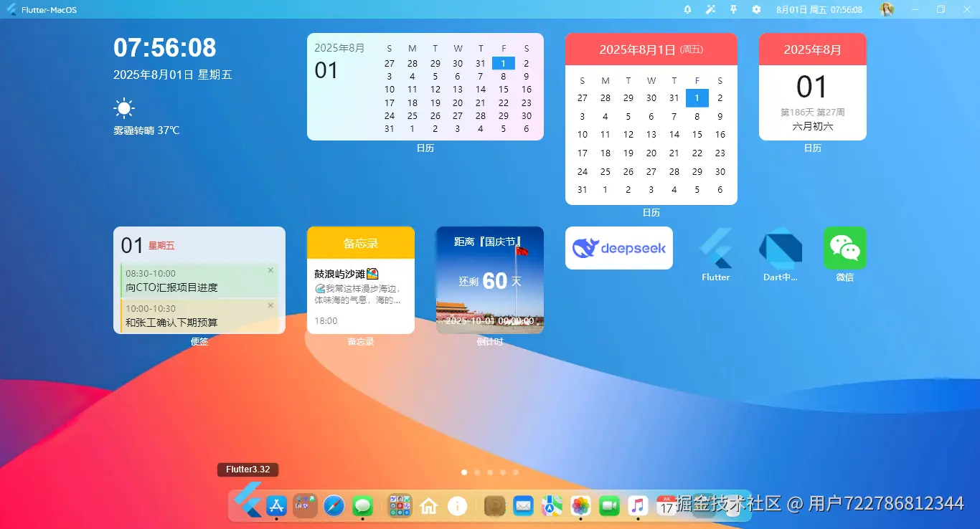Open the 备忘录 memo widget

coord(361,280)
